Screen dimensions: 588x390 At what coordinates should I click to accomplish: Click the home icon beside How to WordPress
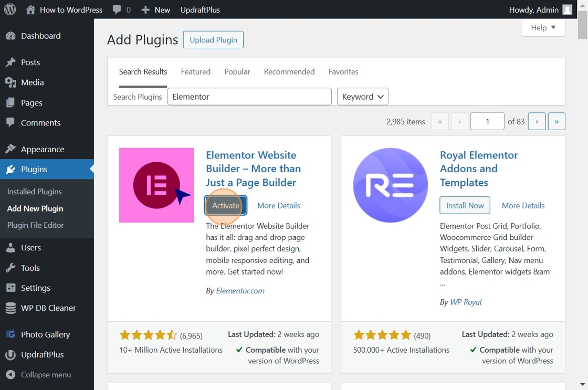click(30, 10)
